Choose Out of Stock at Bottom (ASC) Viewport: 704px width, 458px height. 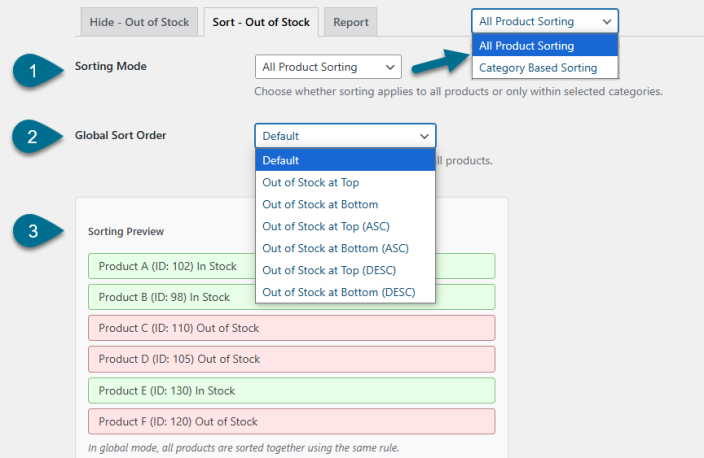(345, 248)
